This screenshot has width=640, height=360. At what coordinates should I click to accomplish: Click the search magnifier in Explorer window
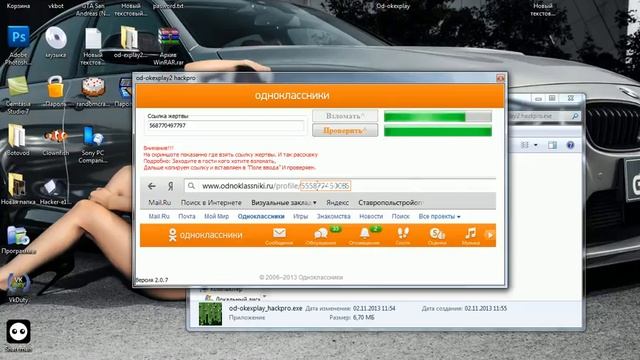pos(575,116)
